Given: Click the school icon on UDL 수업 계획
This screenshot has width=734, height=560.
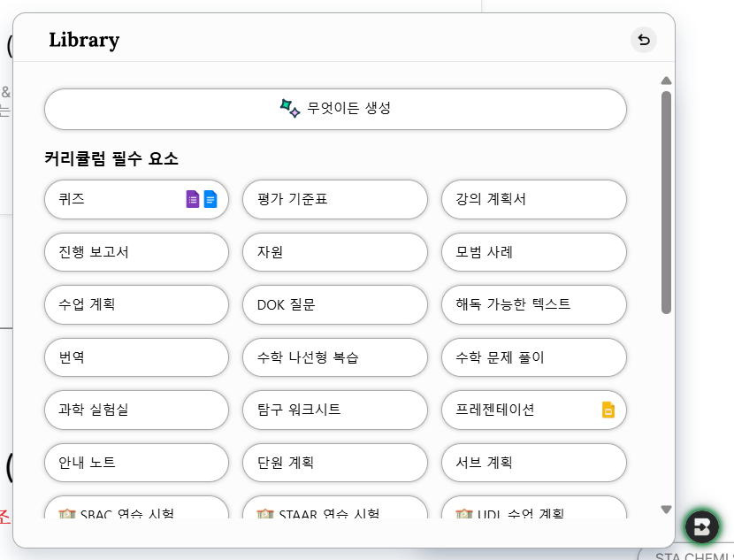Looking at the screenshot, I should point(463,513).
